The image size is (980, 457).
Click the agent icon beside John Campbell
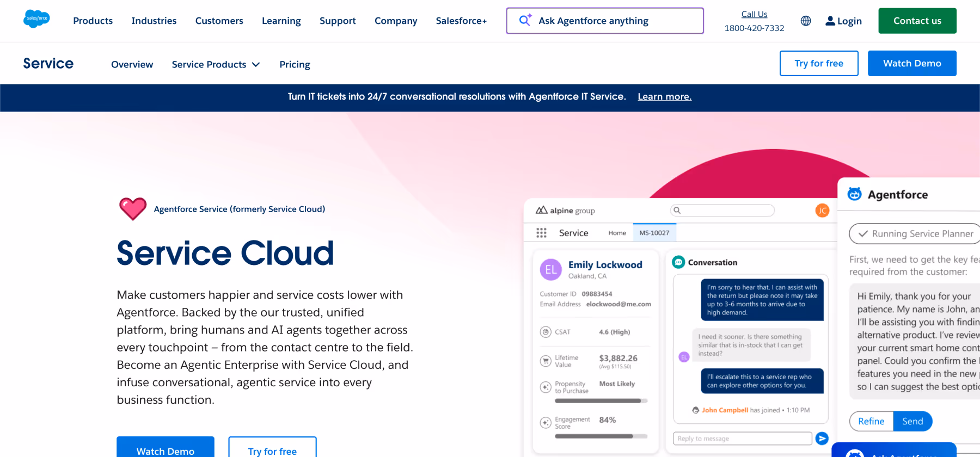point(695,410)
